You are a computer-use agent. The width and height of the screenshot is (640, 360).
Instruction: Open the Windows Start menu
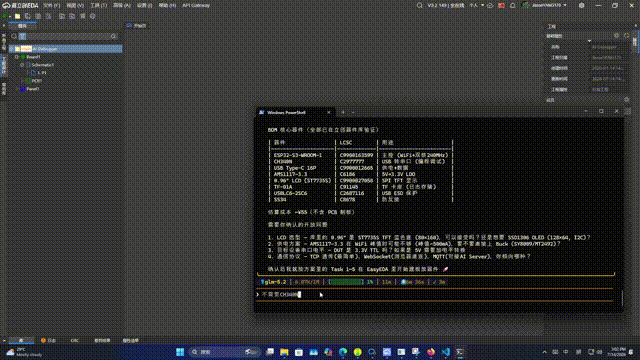point(180,352)
